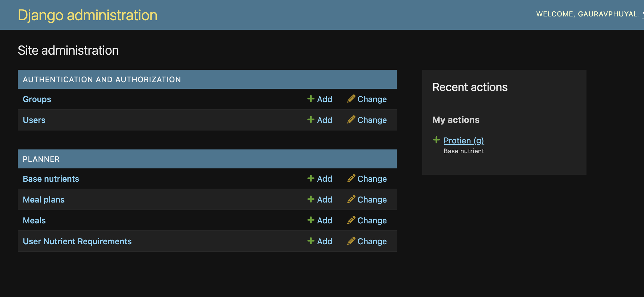
Task: Open the Planner app section header
Action: tap(41, 159)
